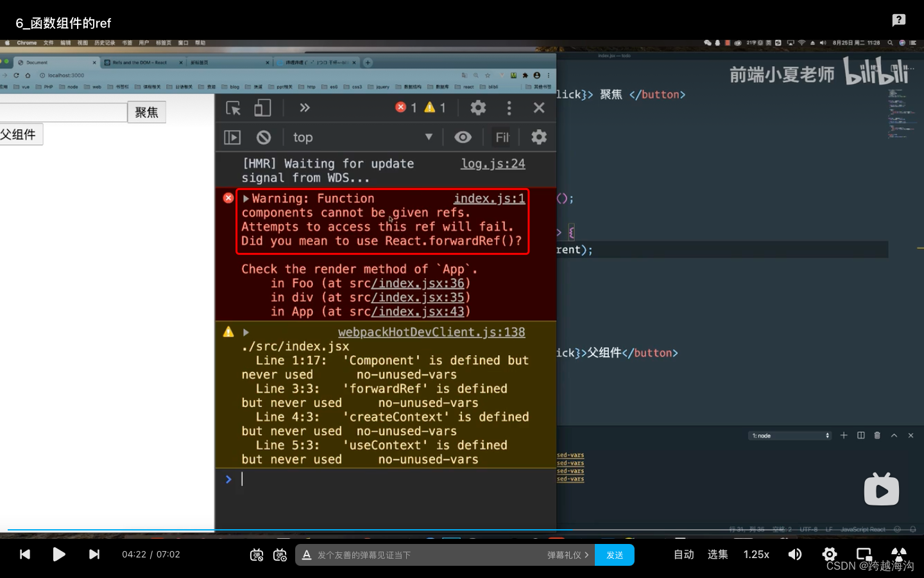Open Chrome 历史记录 menu in menu bar
Image resolution: width=924 pixels, height=578 pixels.
pos(105,43)
